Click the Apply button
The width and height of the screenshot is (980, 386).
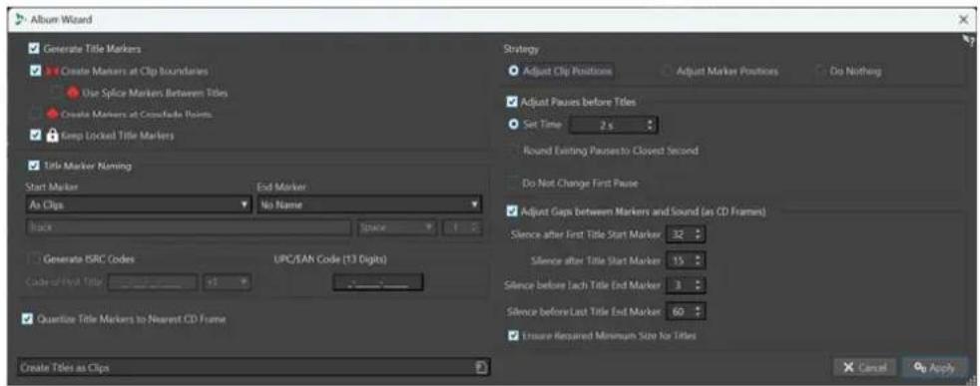click(935, 367)
